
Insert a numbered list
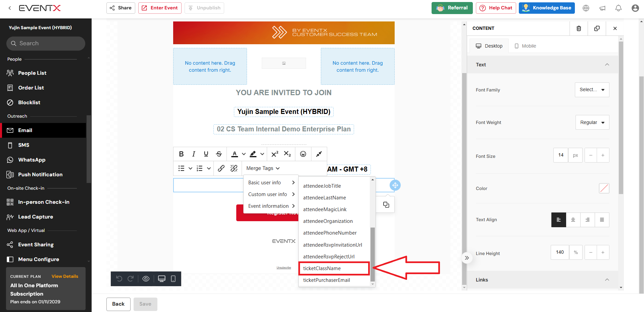pyautogui.click(x=199, y=168)
